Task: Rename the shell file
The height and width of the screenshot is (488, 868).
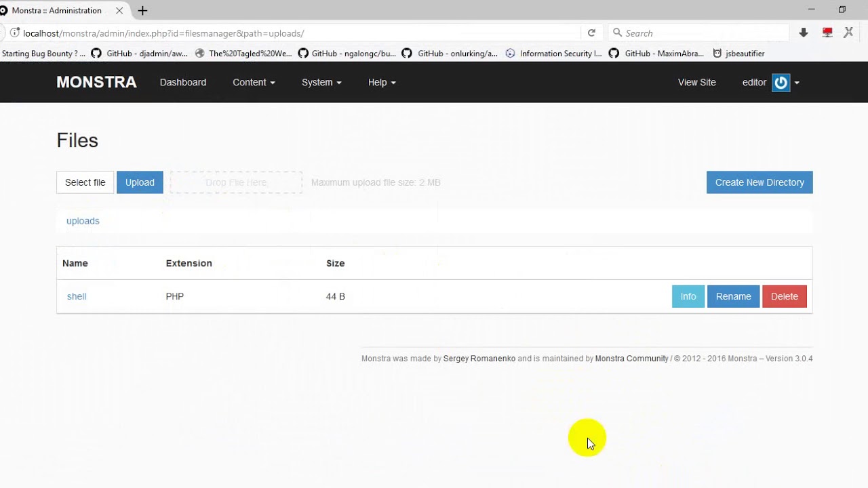Action: (733, 296)
